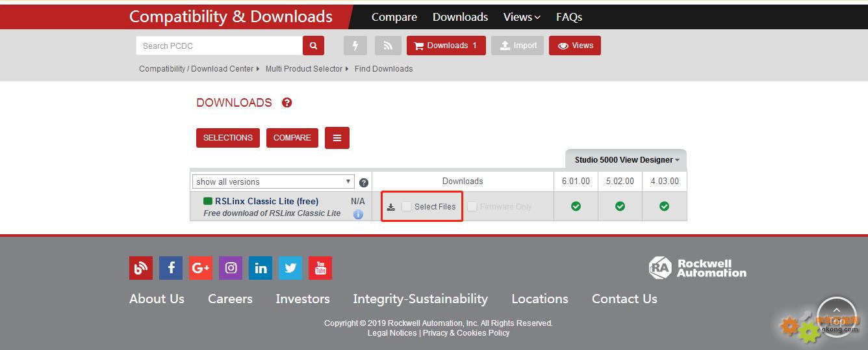Click the blue info icon under N/A

coord(358,214)
